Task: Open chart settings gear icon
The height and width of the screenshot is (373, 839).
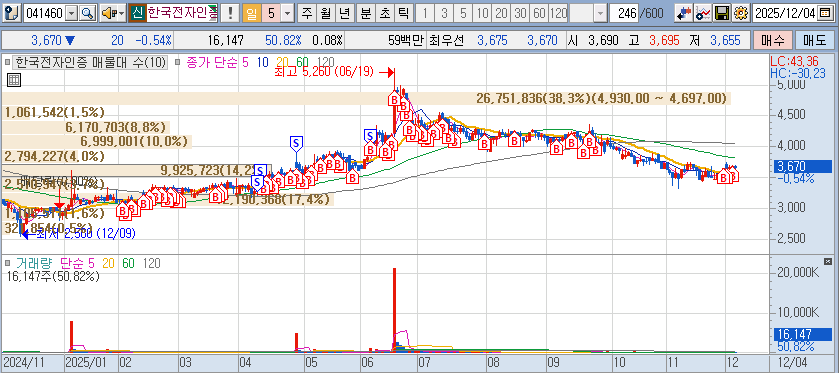Action: point(741,13)
